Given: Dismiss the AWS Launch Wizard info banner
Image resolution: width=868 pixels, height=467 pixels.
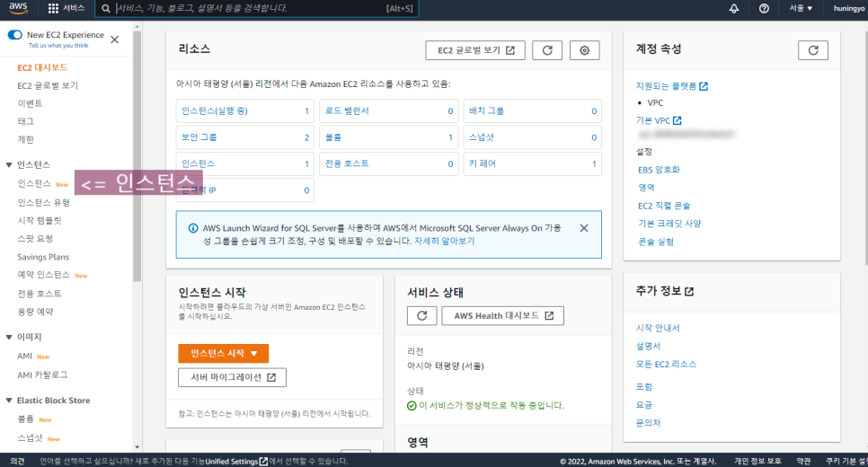Looking at the screenshot, I should (x=583, y=228).
